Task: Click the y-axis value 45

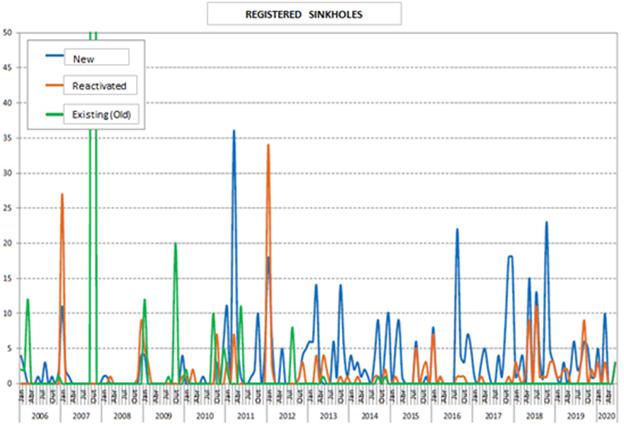Action: pos(7,68)
